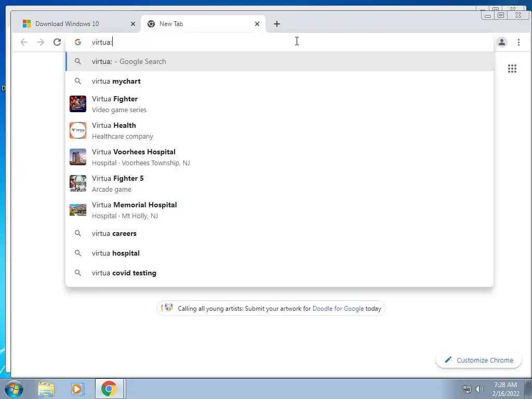
Task: Click search icon beside 'virtua mychart'
Action: 78,81
